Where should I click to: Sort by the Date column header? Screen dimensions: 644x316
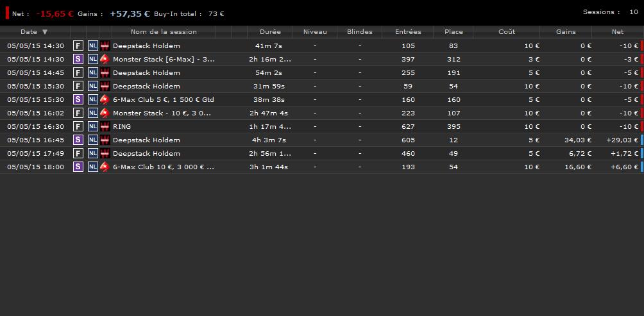(29, 31)
